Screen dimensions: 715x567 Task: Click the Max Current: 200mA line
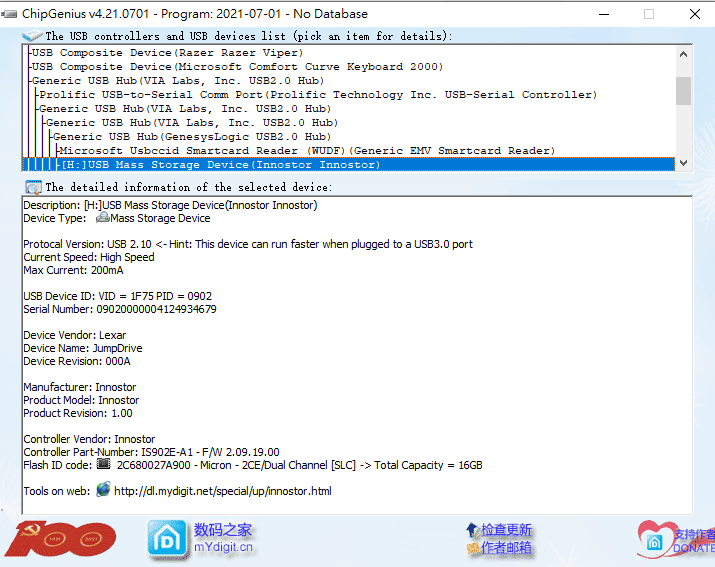point(73,270)
